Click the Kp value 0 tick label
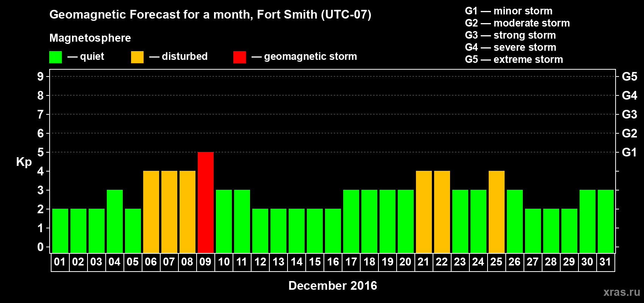Viewport: 644px width, 303px height. 41,247
